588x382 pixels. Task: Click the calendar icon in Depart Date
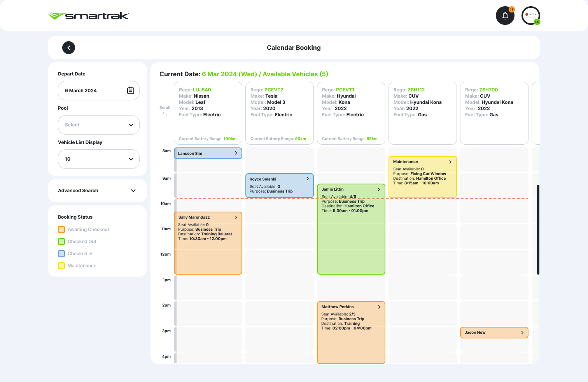(x=131, y=91)
